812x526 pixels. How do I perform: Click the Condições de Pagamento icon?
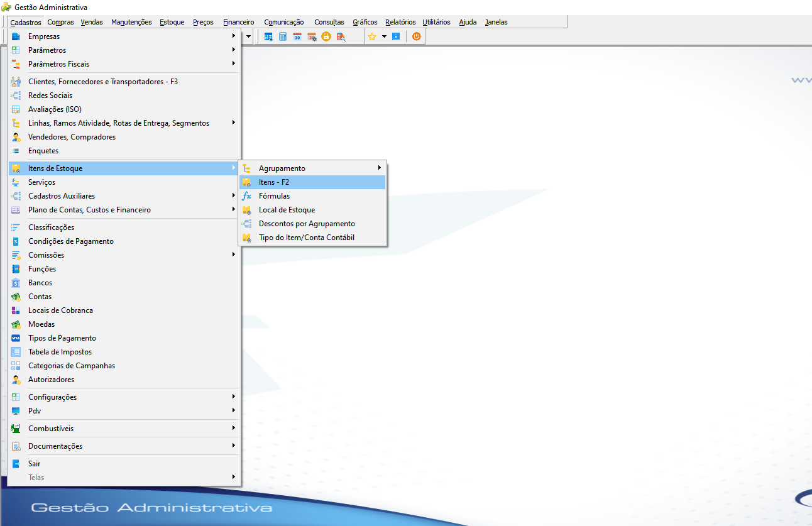click(16, 241)
